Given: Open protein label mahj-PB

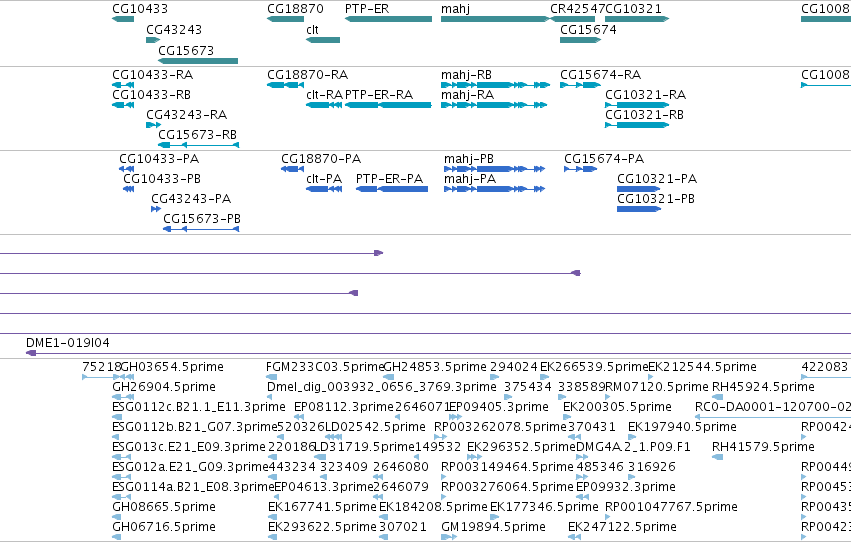Looking at the screenshot, I should pyautogui.click(x=469, y=159).
